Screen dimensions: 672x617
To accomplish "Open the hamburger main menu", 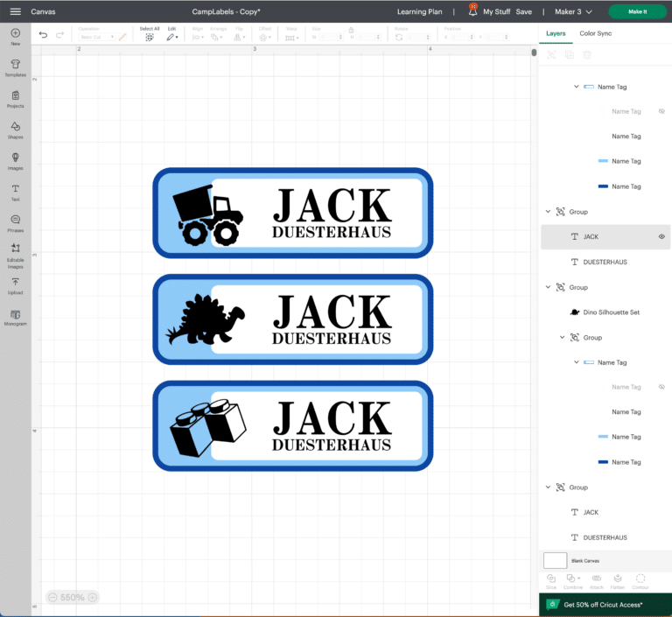I will point(15,11).
